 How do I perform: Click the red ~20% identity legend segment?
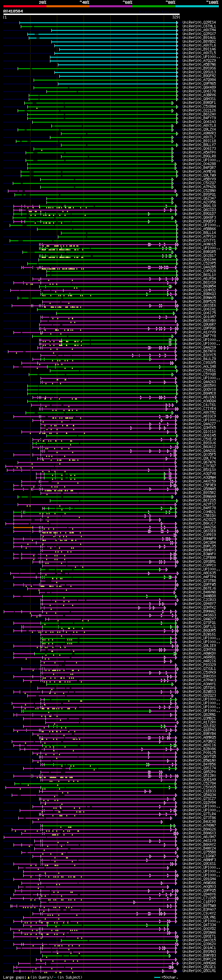click(x=25, y=6)
